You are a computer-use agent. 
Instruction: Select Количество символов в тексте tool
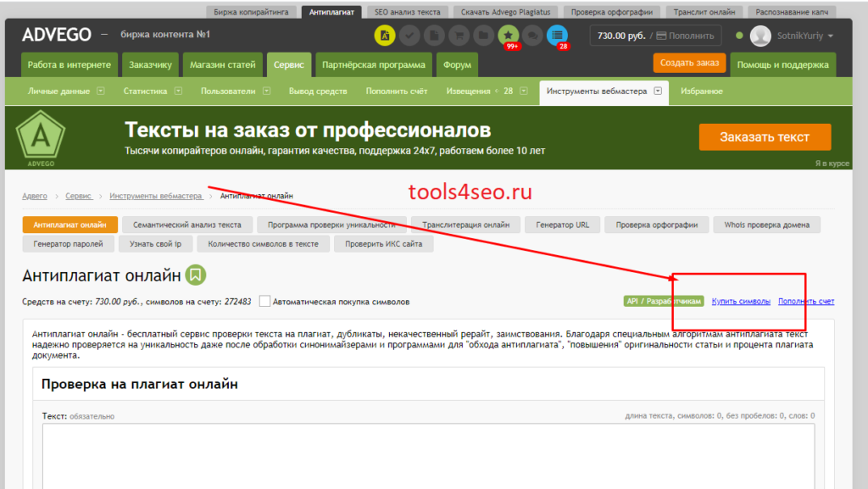(263, 243)
